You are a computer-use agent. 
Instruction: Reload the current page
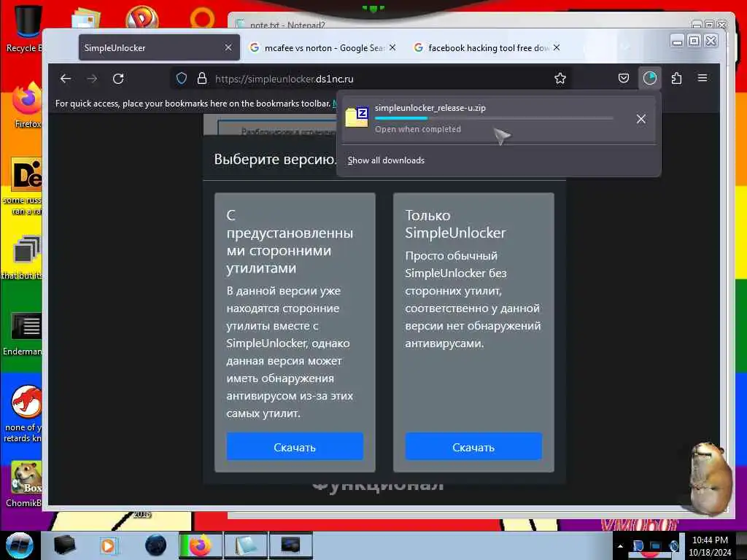(118, 79)
